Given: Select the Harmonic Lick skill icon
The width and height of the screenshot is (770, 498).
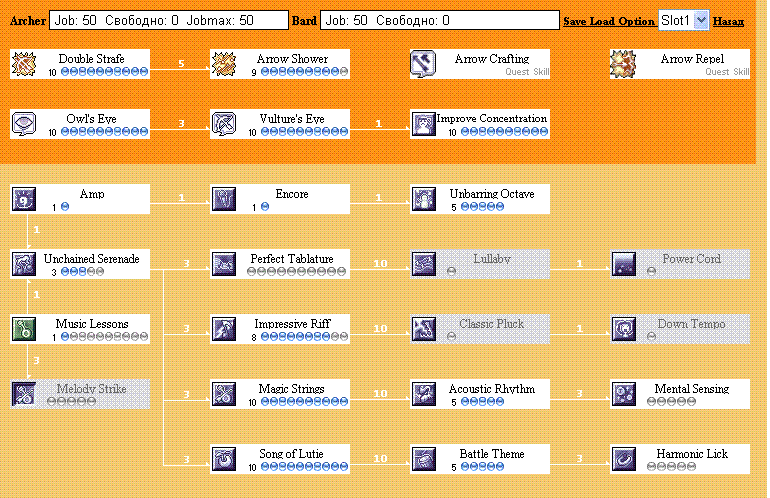Looking at the screenshot, I should 624,459.
